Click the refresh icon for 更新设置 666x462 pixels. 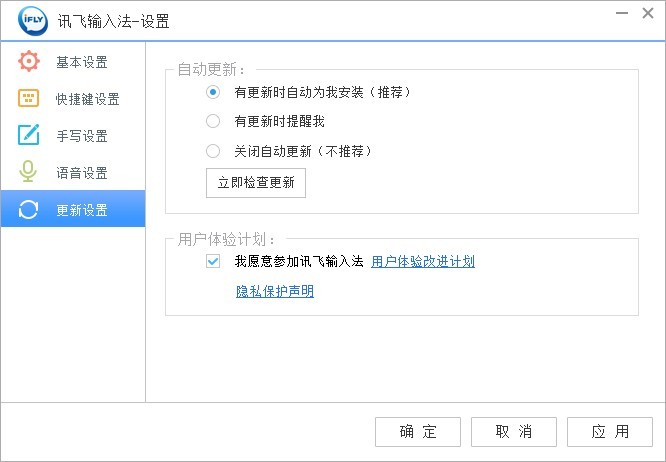[29, 209]
